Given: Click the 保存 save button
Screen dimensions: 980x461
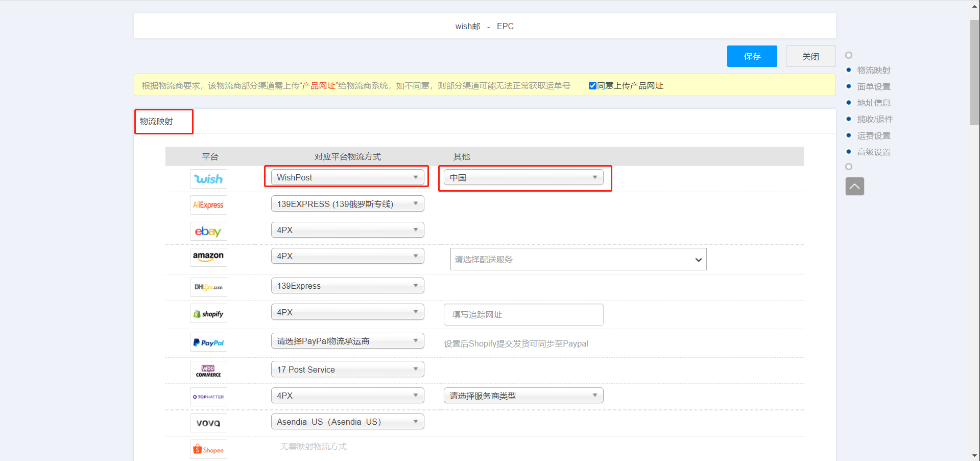Looking at the screenshot, I should pyautogui.click(x=752, y=56).
